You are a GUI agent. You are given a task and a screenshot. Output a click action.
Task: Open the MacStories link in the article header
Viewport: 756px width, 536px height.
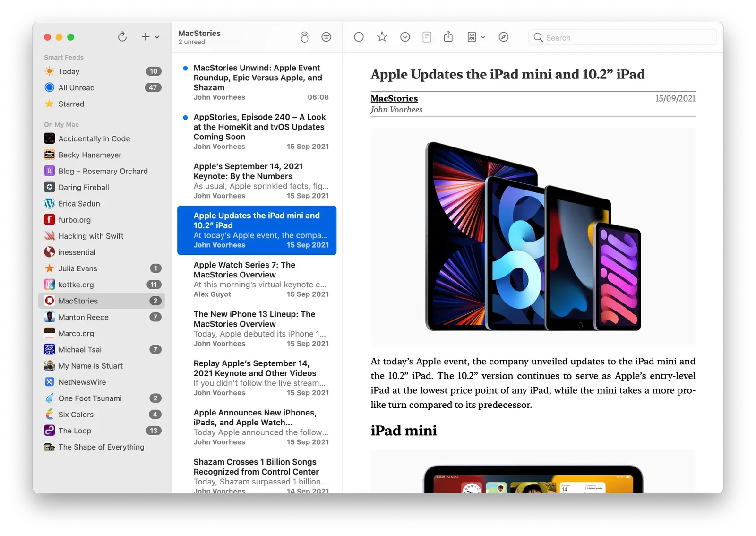pyautogui.click(x=394, y=98)
